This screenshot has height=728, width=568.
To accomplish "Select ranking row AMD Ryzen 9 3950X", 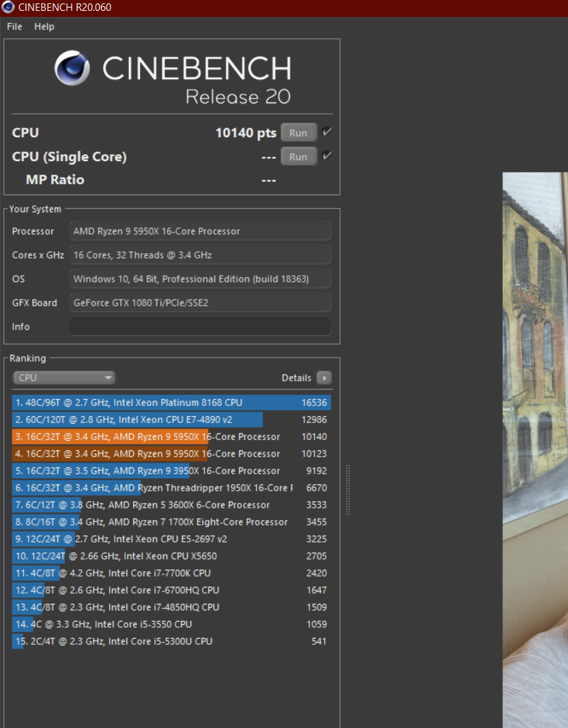I will [x=171, y=471].
